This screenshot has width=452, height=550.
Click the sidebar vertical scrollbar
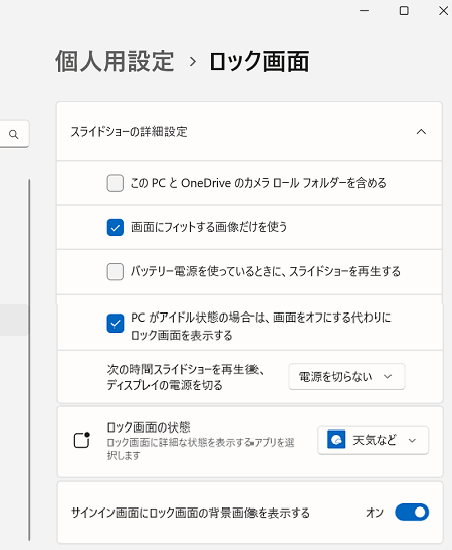pos(29,360)
